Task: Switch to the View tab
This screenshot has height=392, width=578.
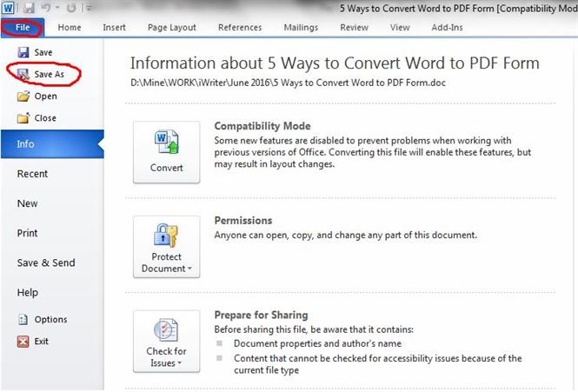Action: [400, 28]
